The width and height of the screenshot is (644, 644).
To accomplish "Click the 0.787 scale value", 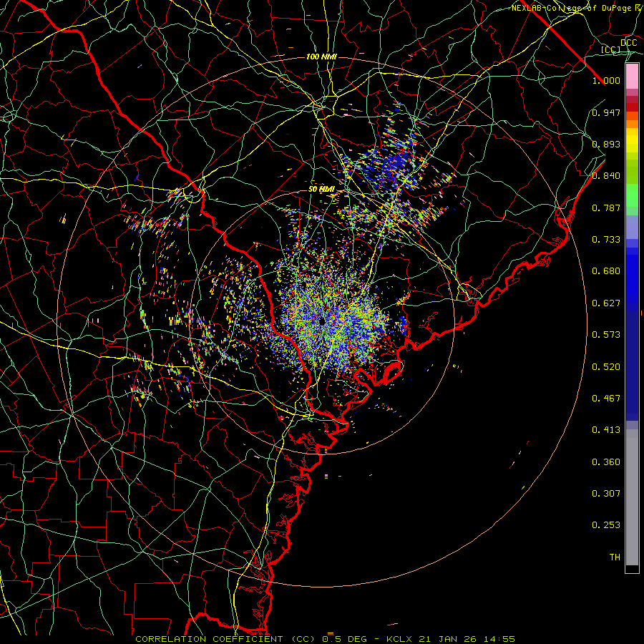I will point(606,208).
